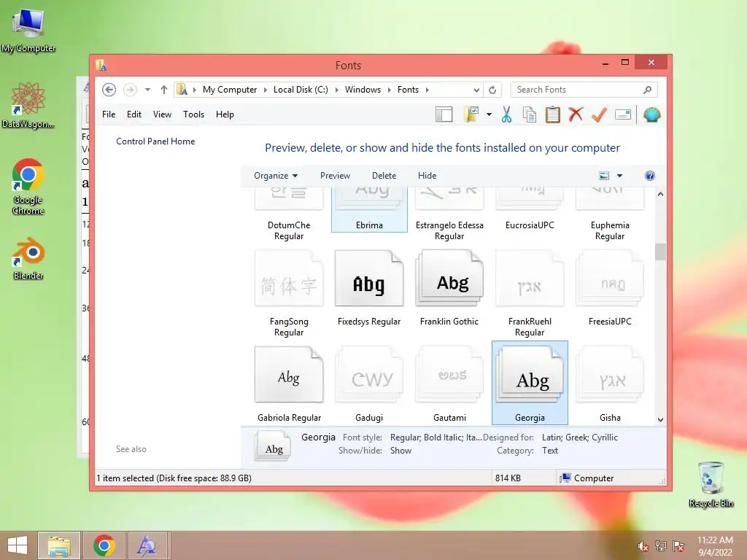Image resolution: width=747 pixels, height=560 pixels.
Task: Click the muted volume tray icon
Action: (x=643, y=546)
